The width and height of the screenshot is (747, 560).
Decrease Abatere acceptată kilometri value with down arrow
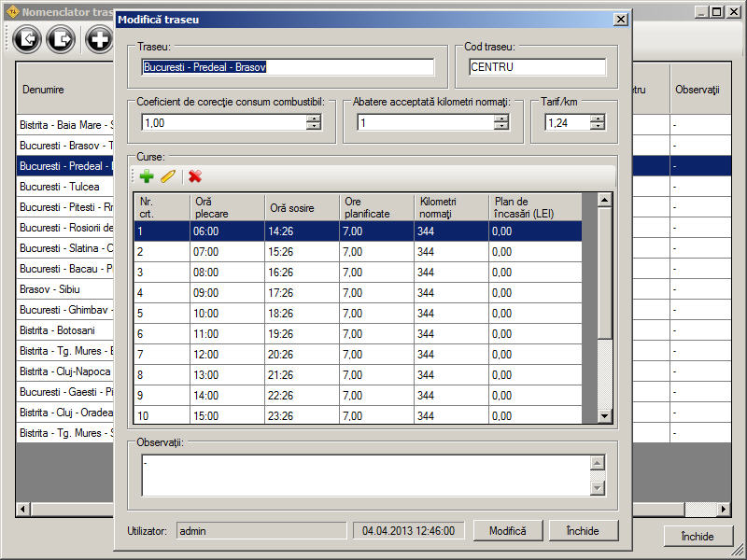tap(501, 126)
